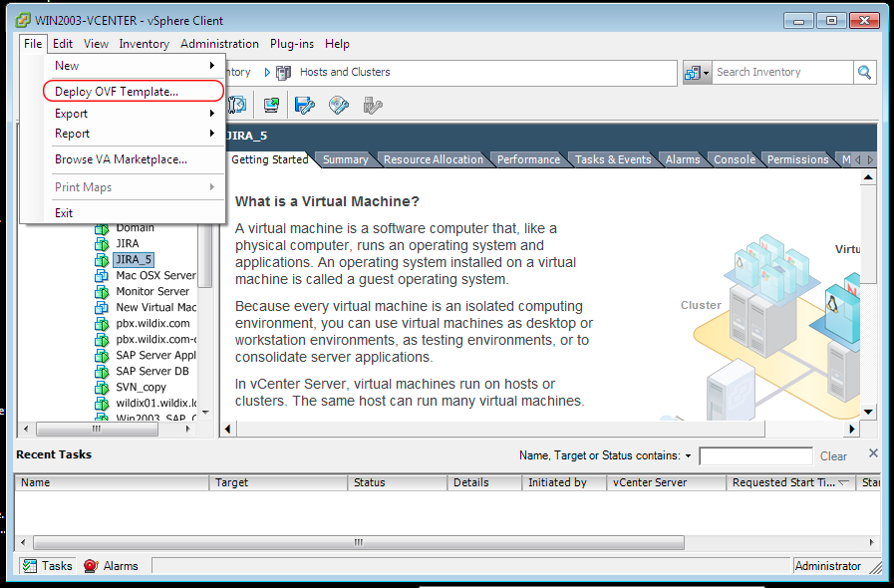
Task: Select Exit in the File menu
Action: pyautogui.click(x=63, y=213)
